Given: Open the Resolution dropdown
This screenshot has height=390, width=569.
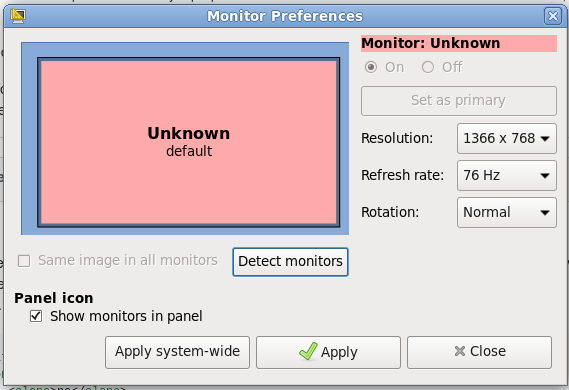Looking at the screenshot, I should 507,139.
